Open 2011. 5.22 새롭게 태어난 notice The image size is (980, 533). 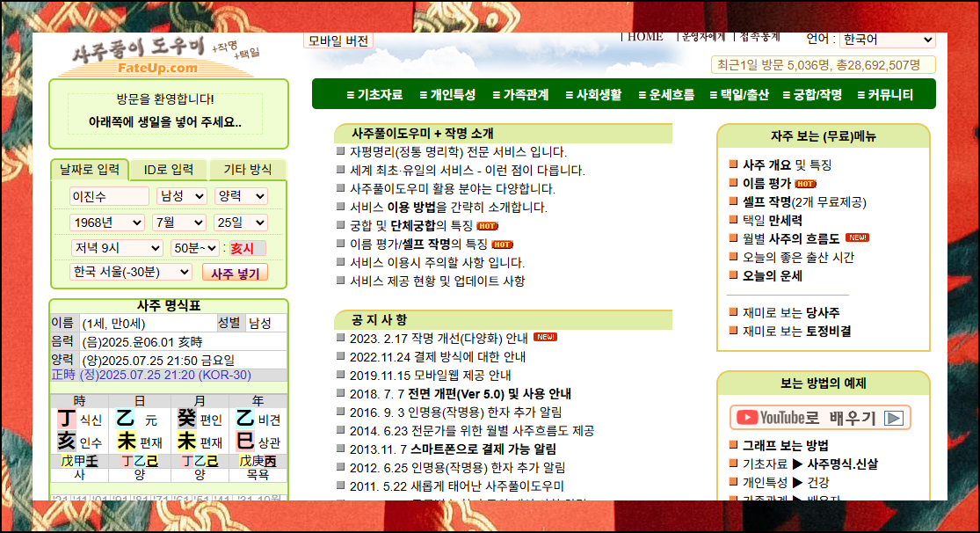coord(456,486)
